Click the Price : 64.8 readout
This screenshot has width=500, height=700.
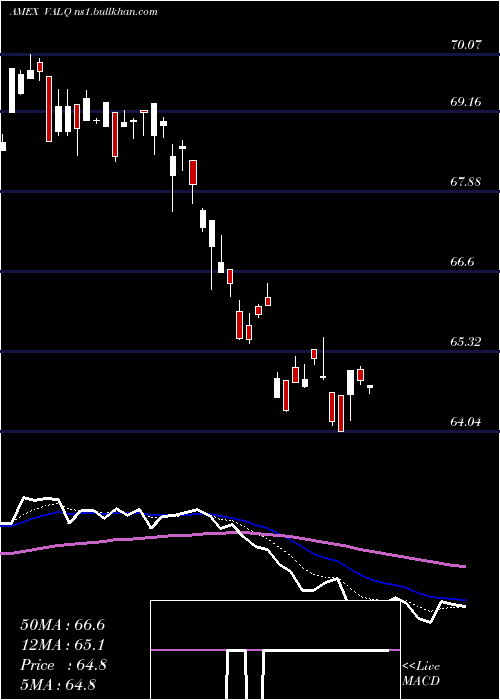click(x=63, y=665)
